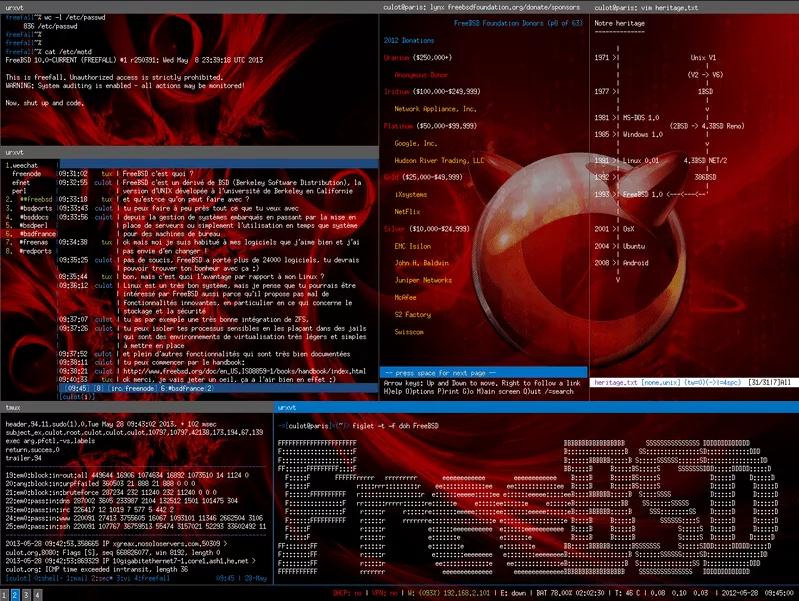Focus the lynx window title bar
The height and width of the screenshot is (601, 799).
[484, 7]
